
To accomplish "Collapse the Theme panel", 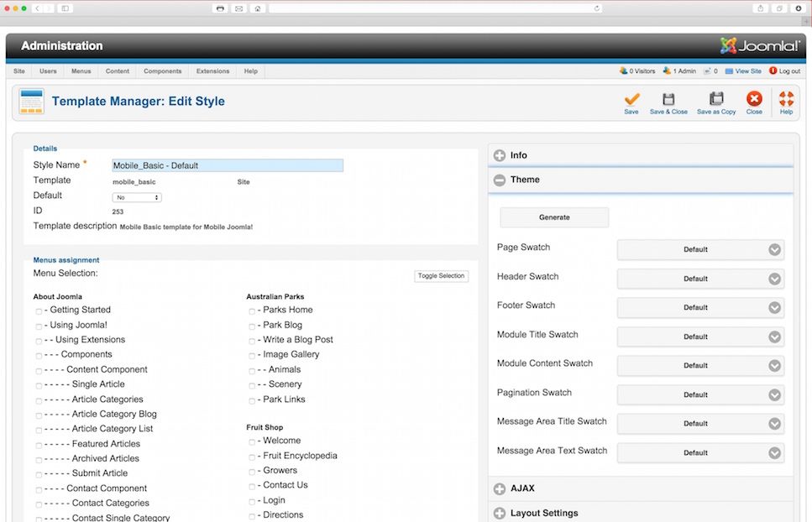I will [641, 180].
